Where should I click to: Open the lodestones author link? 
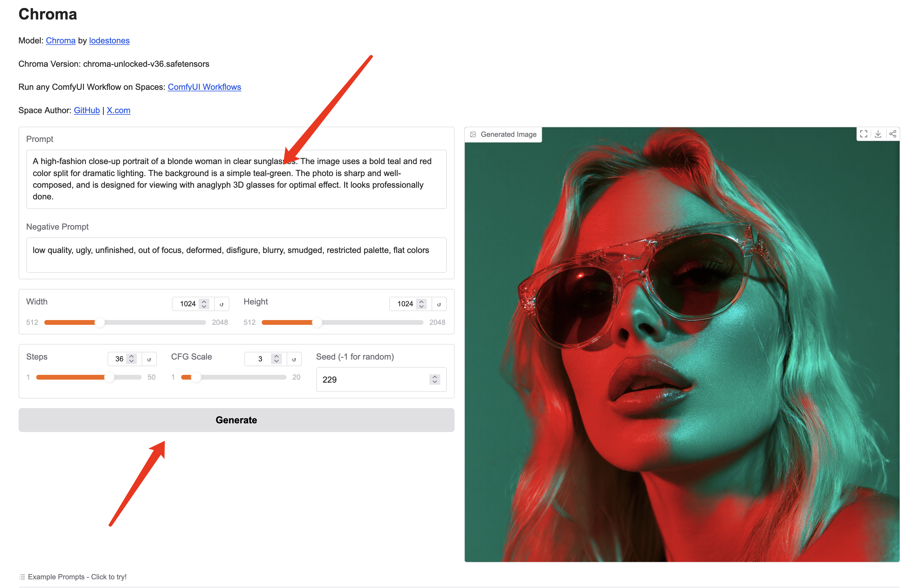click(x=109, y=40)
